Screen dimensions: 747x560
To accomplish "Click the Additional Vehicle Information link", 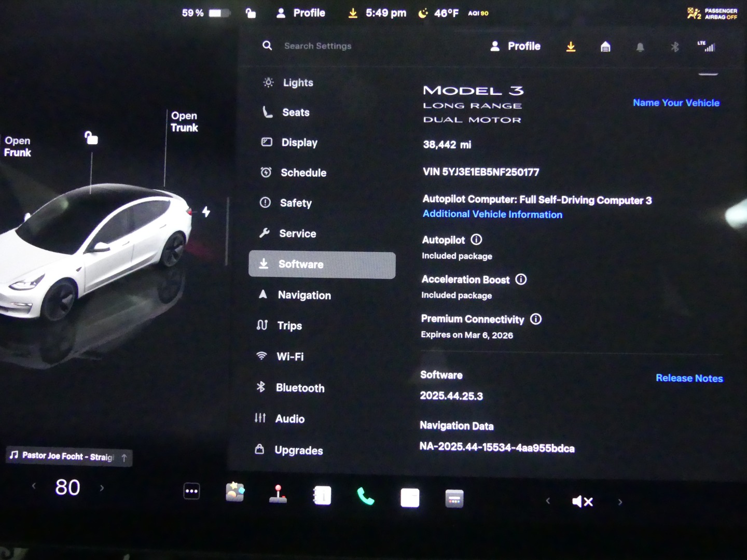I will 492,214.
